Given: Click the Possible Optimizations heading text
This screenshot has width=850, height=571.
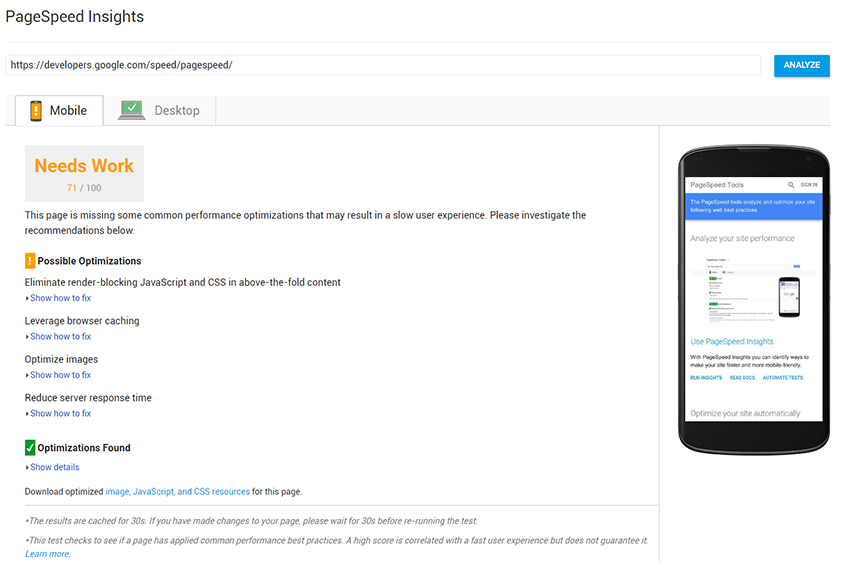Looking at the screenshot, I should [x=89, y=261].
